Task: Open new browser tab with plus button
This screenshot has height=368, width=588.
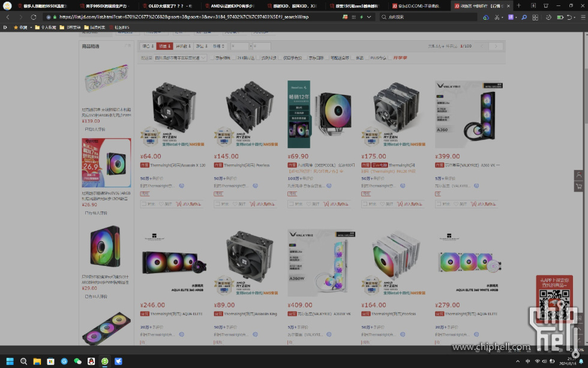Action: tap(518, 5)
